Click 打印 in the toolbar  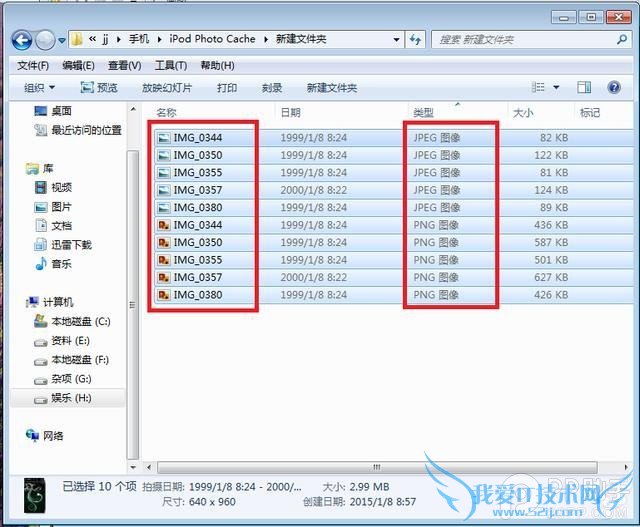coord(227,88)
